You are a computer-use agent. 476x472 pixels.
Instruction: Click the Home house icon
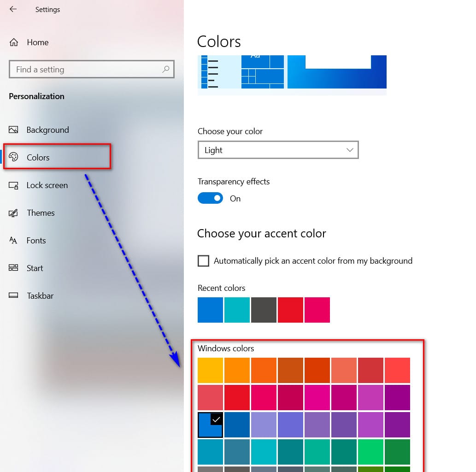[14, 42]
